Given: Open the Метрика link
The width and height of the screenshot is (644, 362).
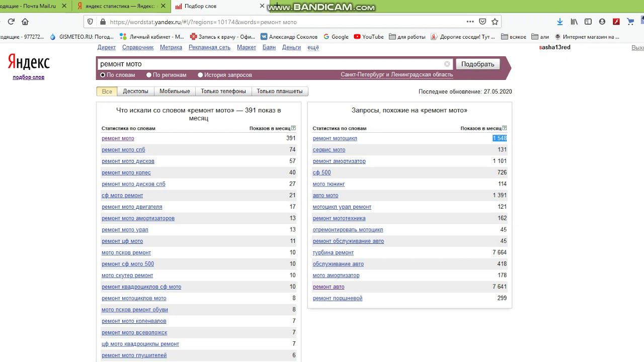Looking at the screenshot, I should coord(171,47).
